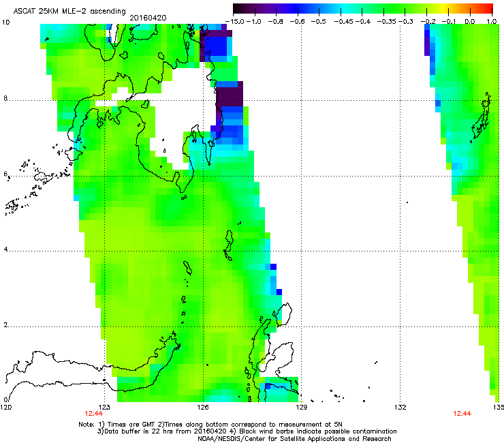Viewport: 504px width, 443px height.
Task: Click the colorbar label '0.0'
Action: (470, 22)
